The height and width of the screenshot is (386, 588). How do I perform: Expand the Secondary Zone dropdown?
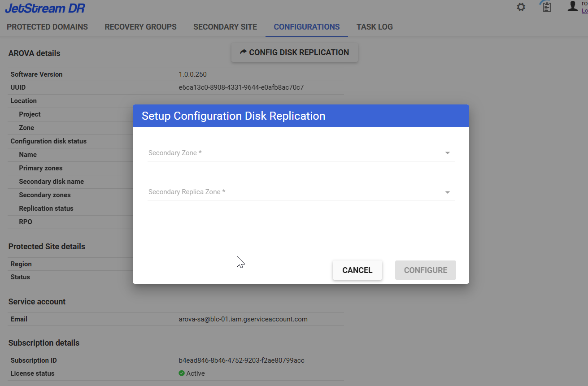coord(301,153)
